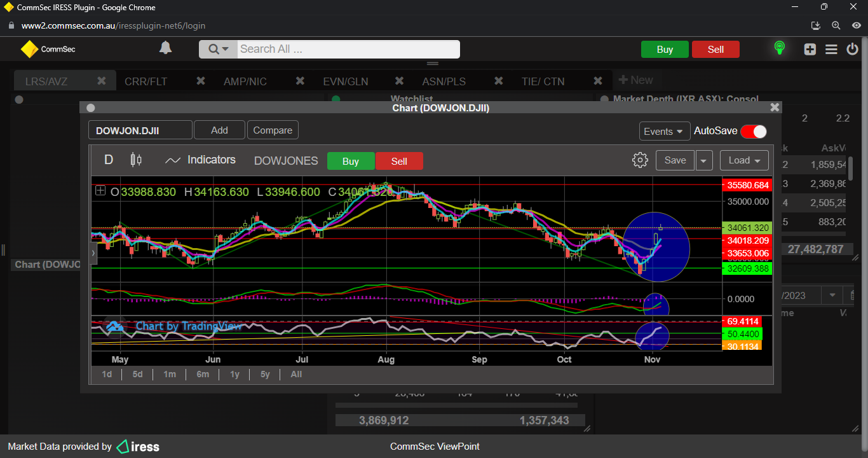Click the site info padlock icon

point(11,25)
